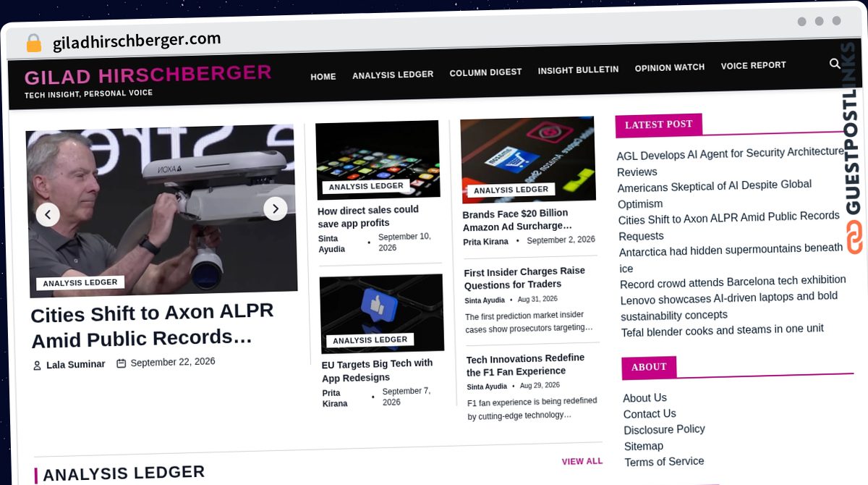Image resolution: width=868 pixels, height=485 pixels.
Task: Open the About Us page link
Action: pyautogui.click(x=645, y=398)
